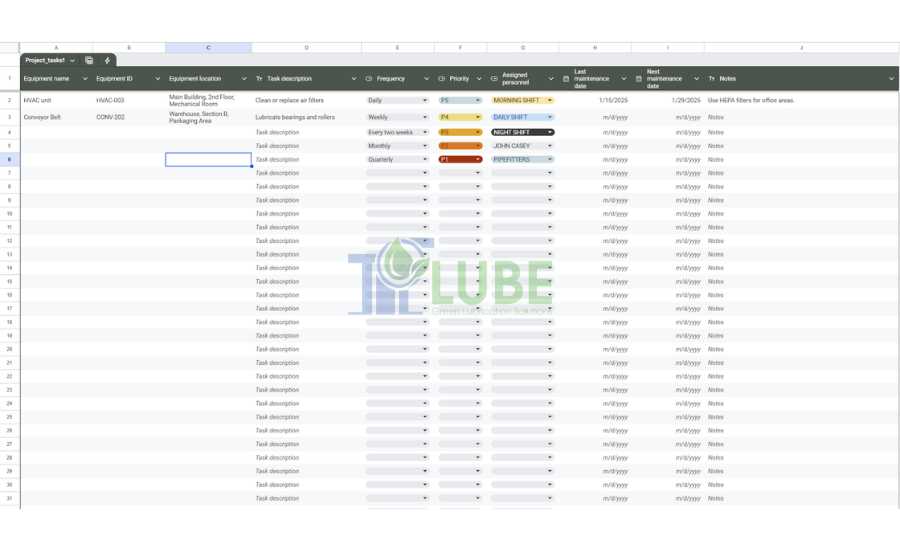Viewport: 900px width, 550px height.
Task: Click the dropdown type icon beside Priority header
Action: click(x=441, y=79)
